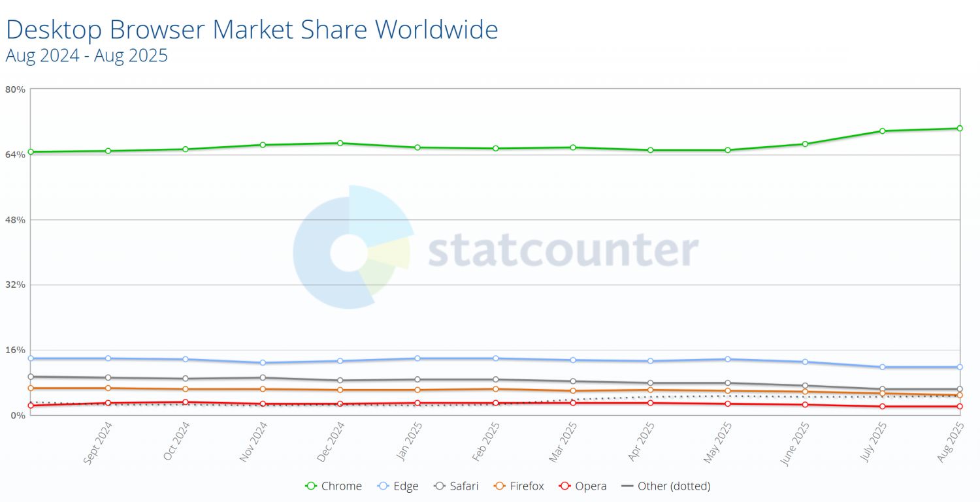
Task: Toggle the Firefox series legend label
Action: [525, 486]
